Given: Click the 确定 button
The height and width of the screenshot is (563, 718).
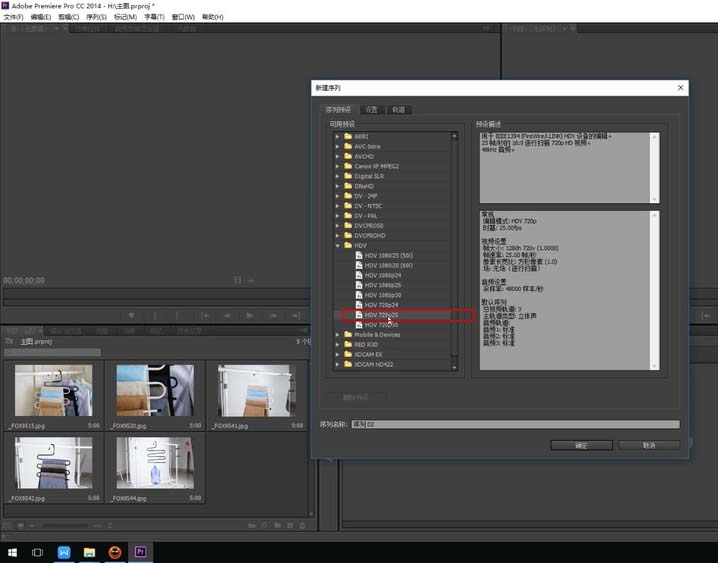Looking at the screenshot, I should pos(581,445).
